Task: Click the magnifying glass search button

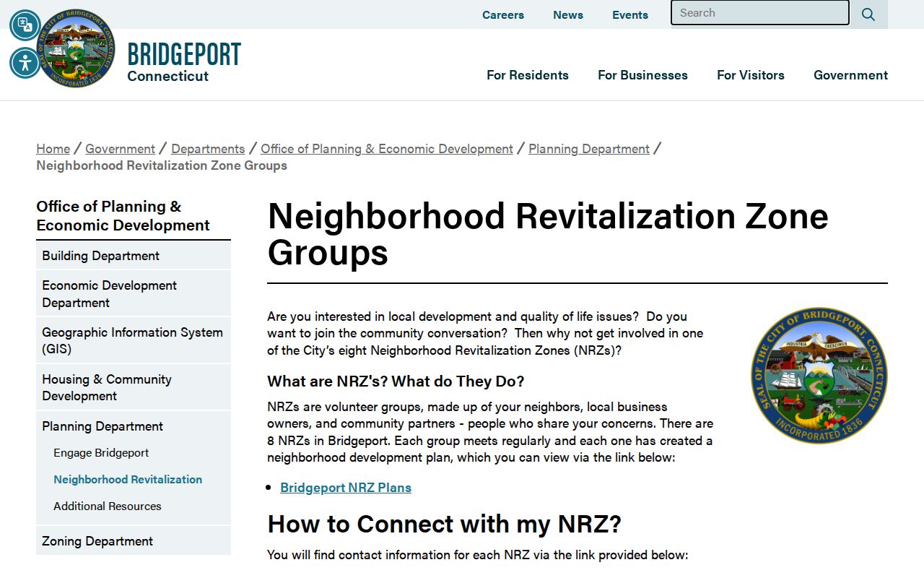Action: 868,14
